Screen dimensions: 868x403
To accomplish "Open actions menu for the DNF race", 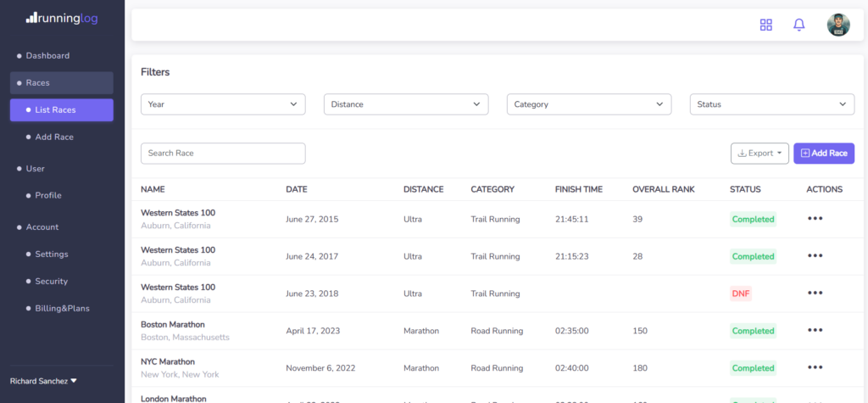I will coord(815,294).
